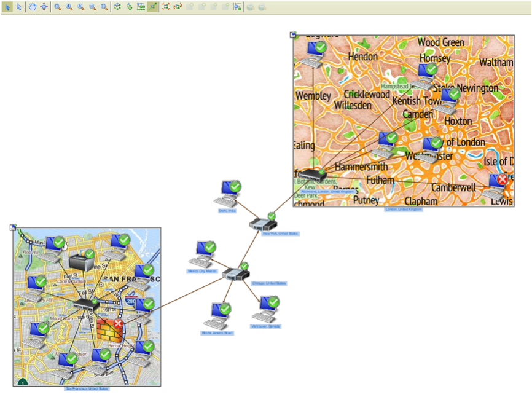Select the firewall node with red X
The width and height of the screenshot is (532, 405).
109,330
